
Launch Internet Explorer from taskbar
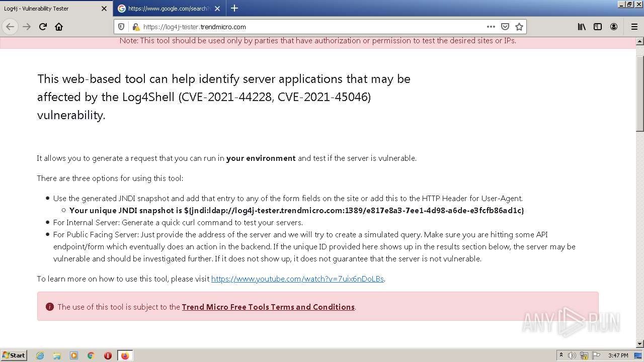click(x=40, y=355)
